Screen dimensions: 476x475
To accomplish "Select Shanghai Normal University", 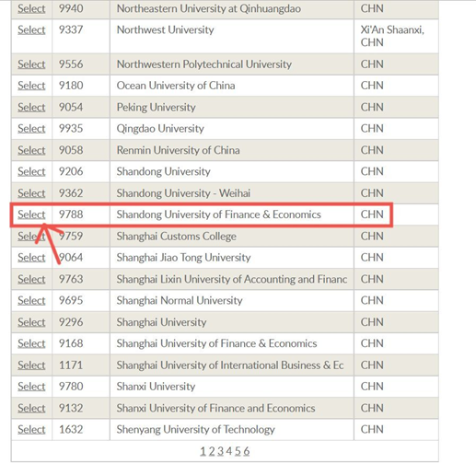I will click(x=31, y=300).
